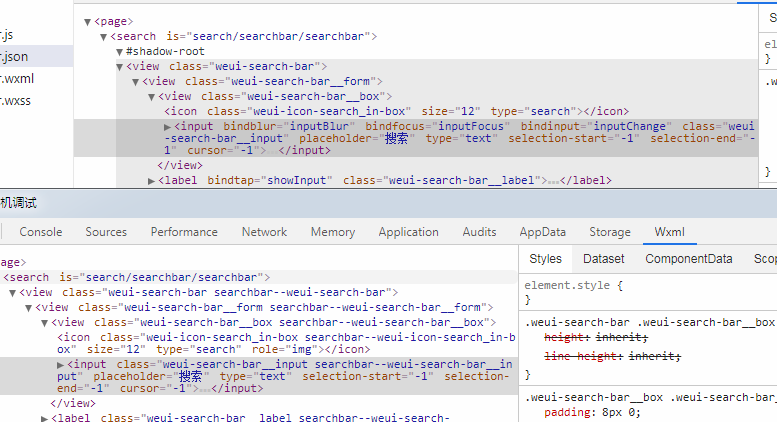Viewport: 777px width, 422px height.
Task: Select upper icon weui-icon-search_in-box line
Action: click(x=396, y=111)
